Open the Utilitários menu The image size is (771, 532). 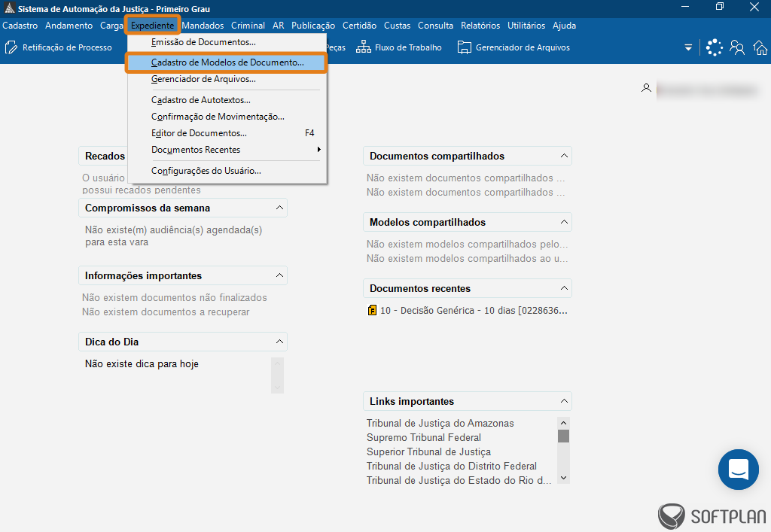[x=526, y=26]
